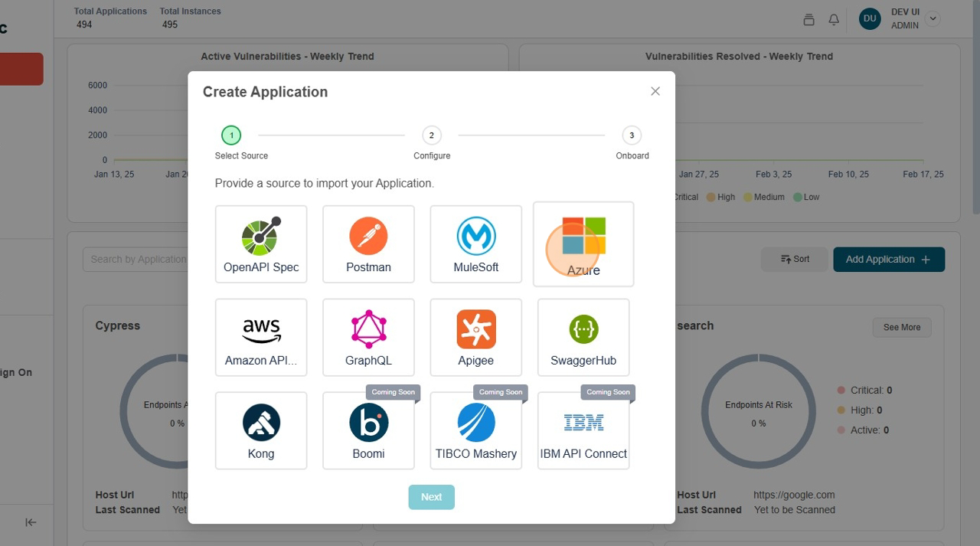This screenshot has width=980, height=546.
Task: Choose Postman as the application source
Action: (x=368, y=244)
